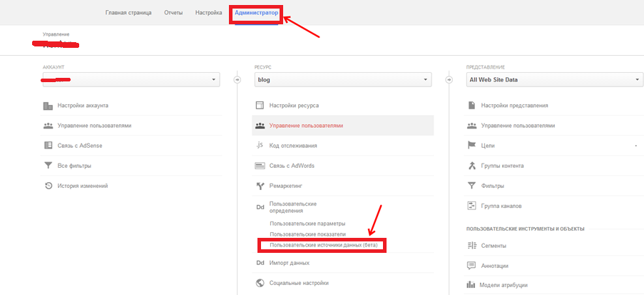Click the AdWords card icon
This screenshot has height=295, width=644.
(260, 166)
